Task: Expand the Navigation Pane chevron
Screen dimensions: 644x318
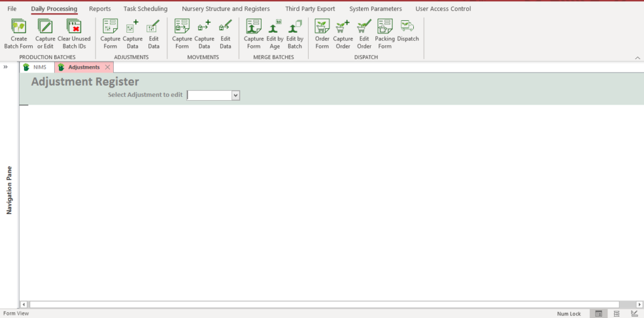Action: pyautogui.click(x=6, y=67)
